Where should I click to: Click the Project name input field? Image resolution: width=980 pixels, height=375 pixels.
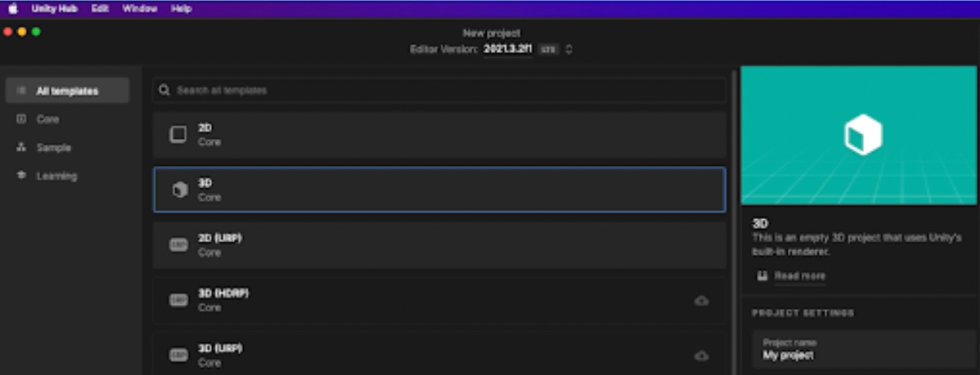point(863,350)
